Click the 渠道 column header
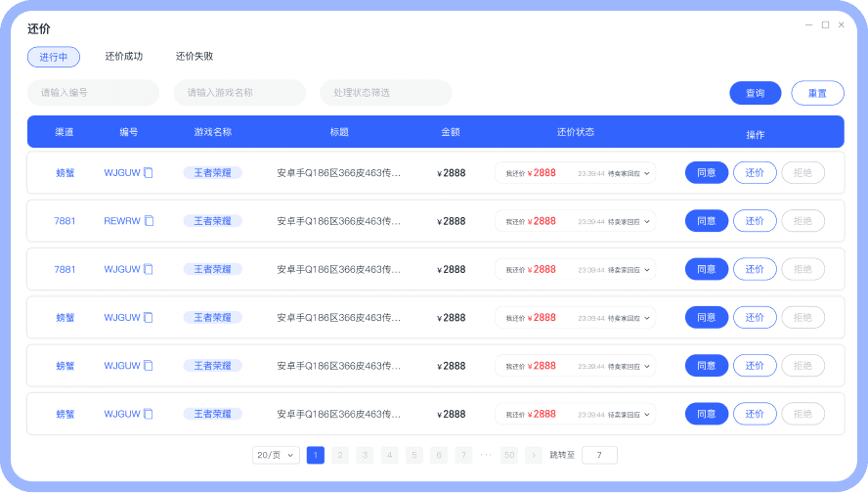This screenshot has height=493, width=868. tap(65, 132)
